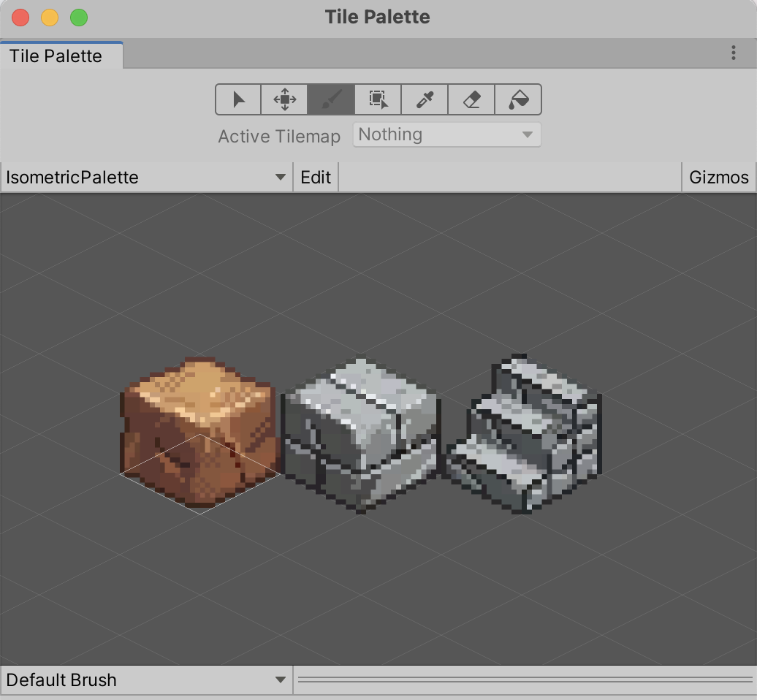
Task: Open the Default Brush dropdown
Action: pos(146,680)
